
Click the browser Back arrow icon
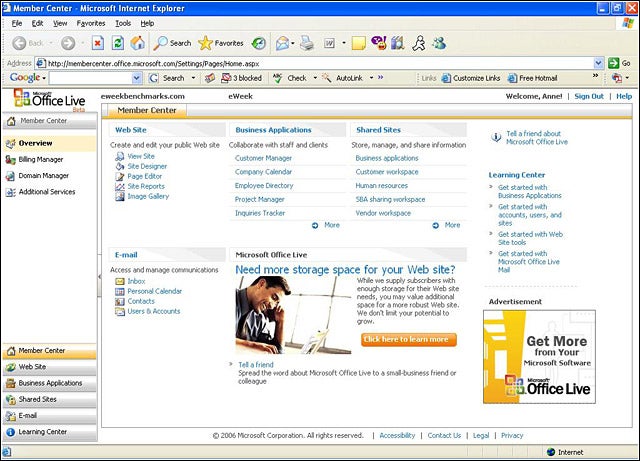19,43
